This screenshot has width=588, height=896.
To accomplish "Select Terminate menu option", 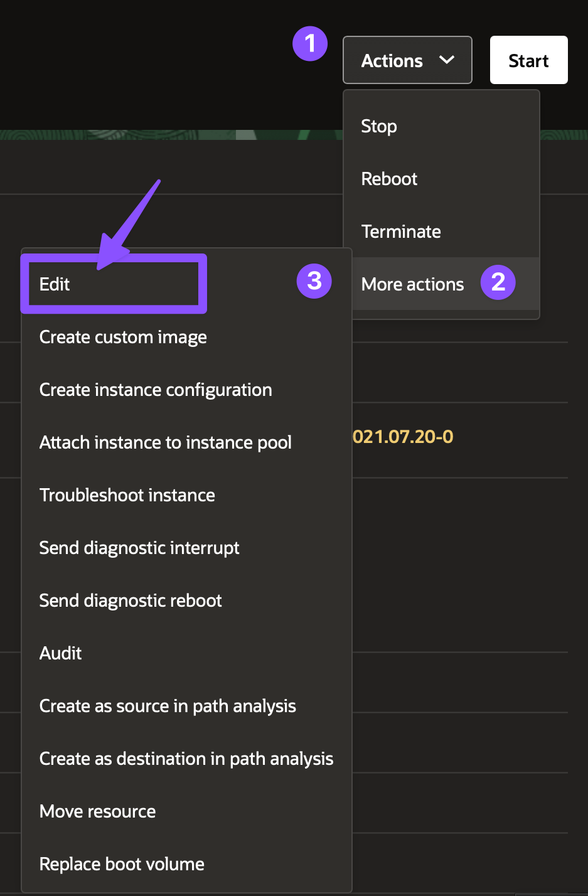I will pos(442,232).
